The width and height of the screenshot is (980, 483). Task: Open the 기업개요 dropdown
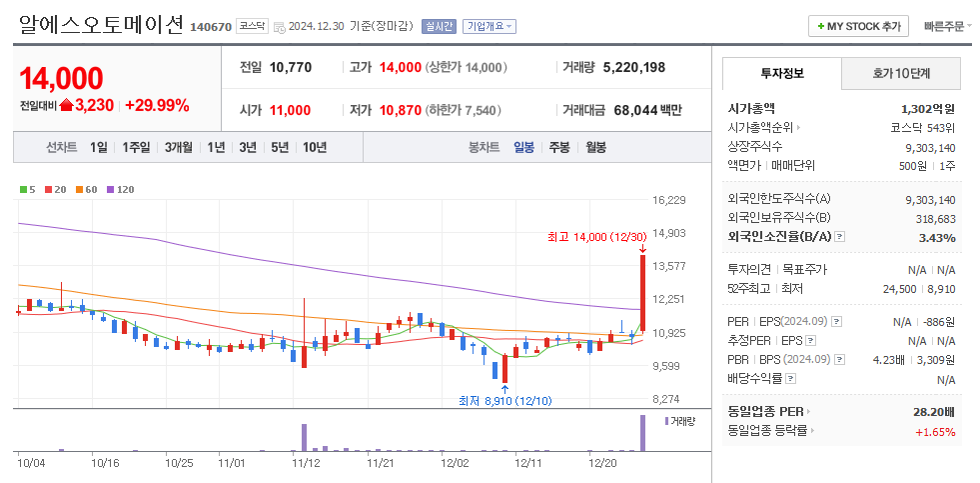click(x=489, y=26)
